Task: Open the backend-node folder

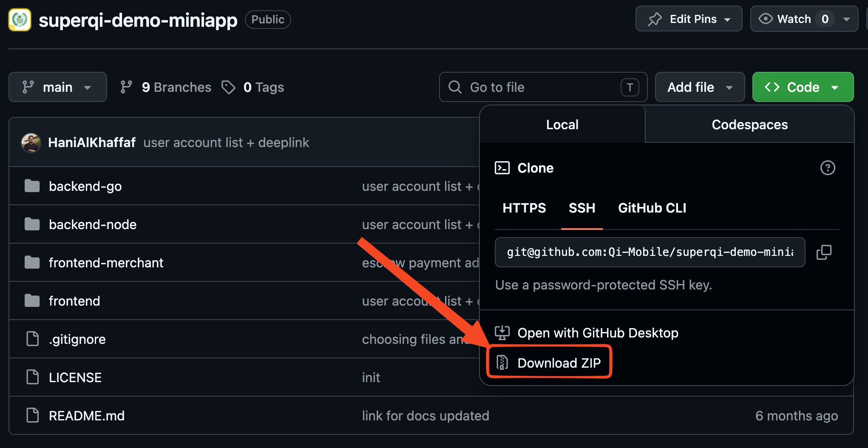Action: (93, 224)
